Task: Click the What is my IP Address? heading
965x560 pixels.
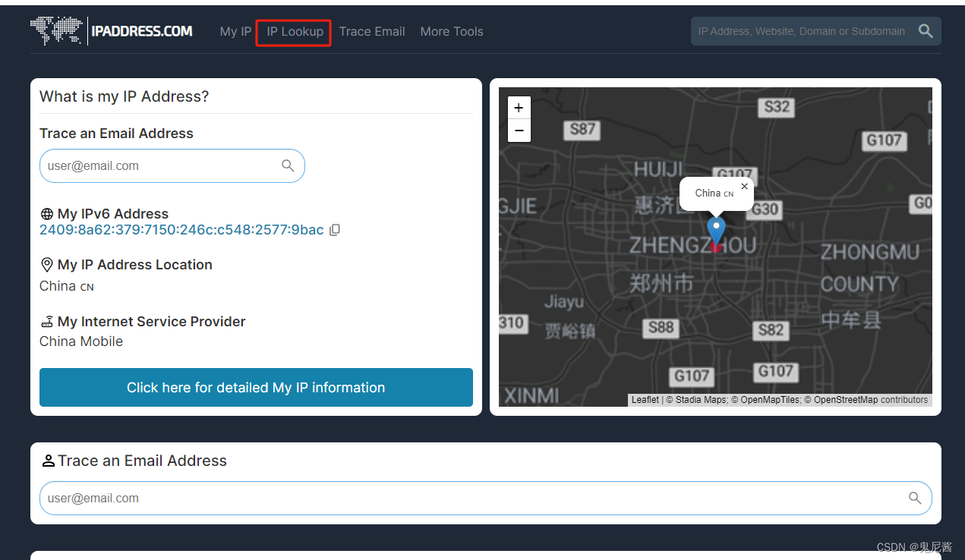Action: [124, 96]
